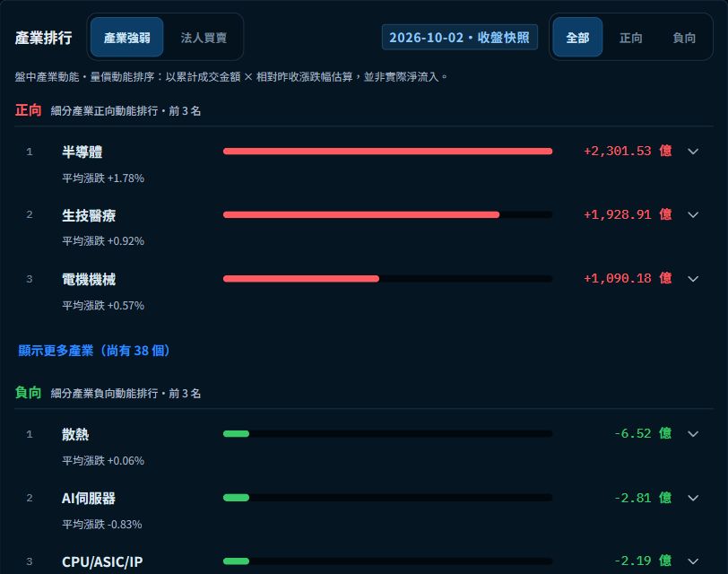Screen dimensions: 728x574
Task: Expand the 電機機械 row chevron
Action: point(693,279)
